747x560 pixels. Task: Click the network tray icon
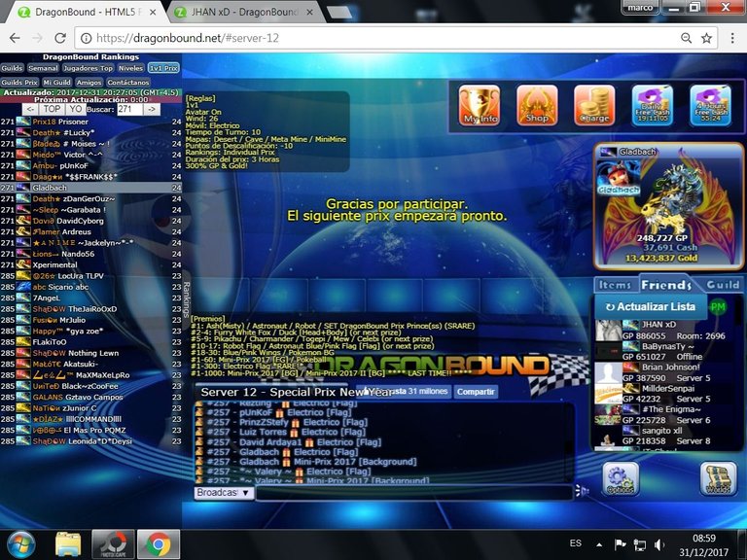(x=640, y=544)
